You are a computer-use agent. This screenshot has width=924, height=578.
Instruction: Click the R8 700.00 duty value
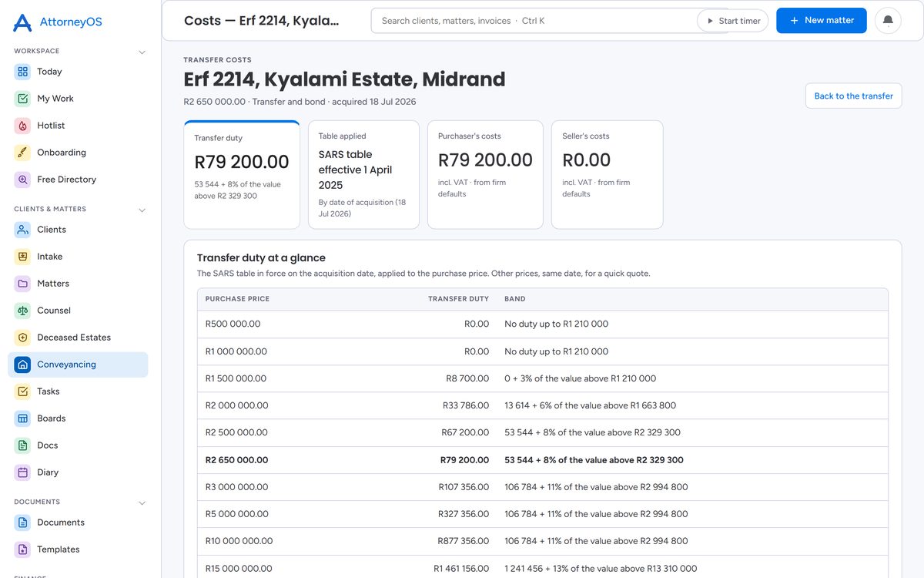(467, 378)
